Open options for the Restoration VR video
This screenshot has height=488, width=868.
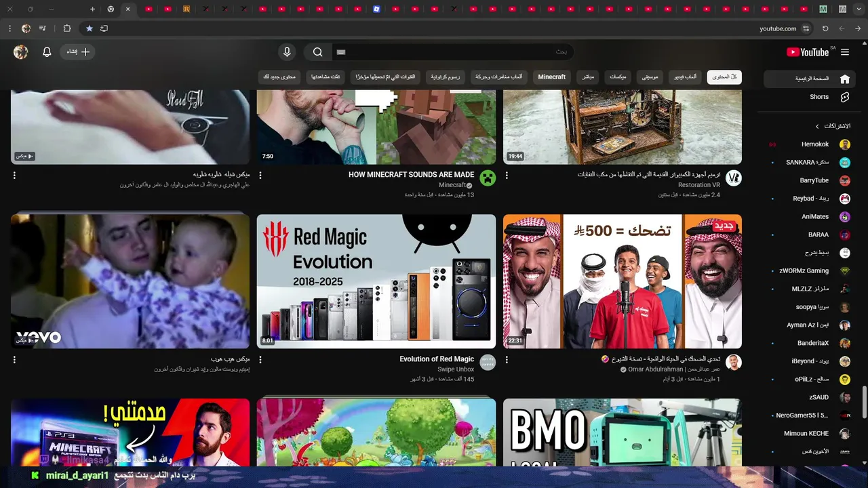pos(507,175)
